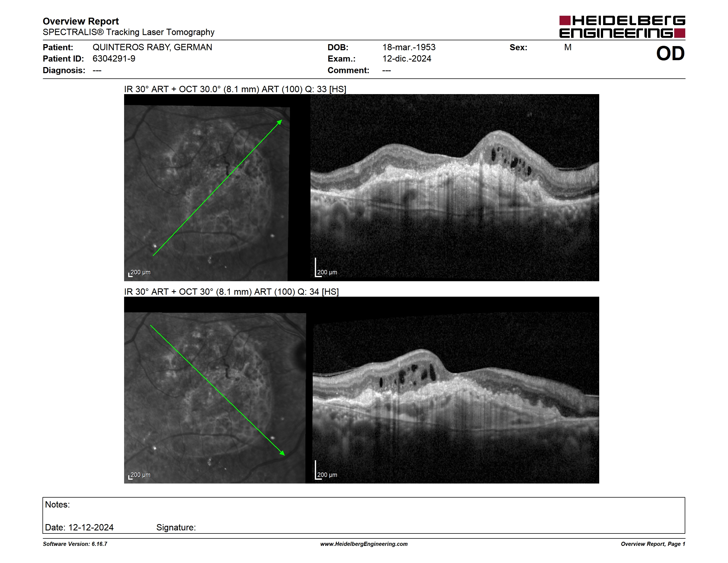This screenshot has height=563, width=728.
Task: Click the top infrared fundus image
Action: click(x=207, y=193)
